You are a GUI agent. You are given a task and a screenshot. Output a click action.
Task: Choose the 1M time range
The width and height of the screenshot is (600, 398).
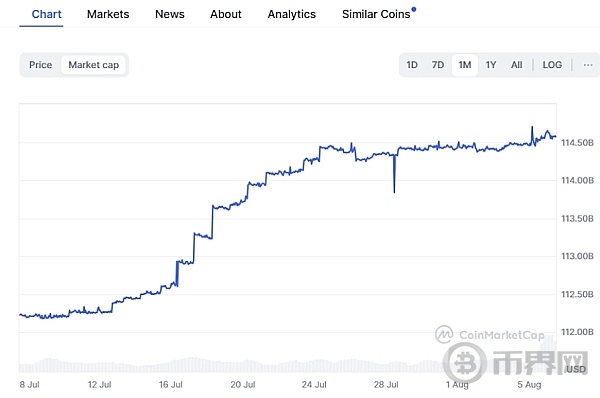coord(465,65)
